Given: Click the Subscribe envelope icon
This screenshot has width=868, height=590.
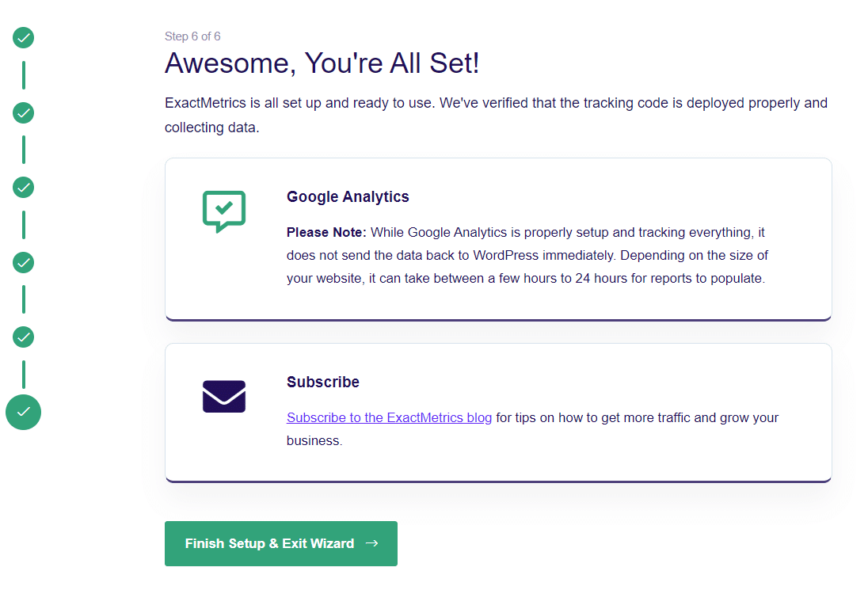Looking at the screenshot, I should [x=224, y=396].
